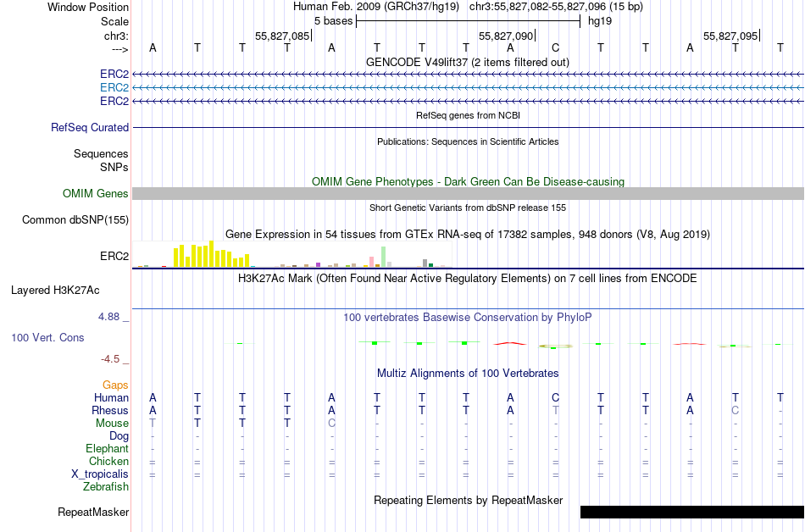Image resolution: width=805 pixels, height=532 pixels.
Task: Open Layered H3K27Ac track label
Action: [x=55, y=290]
